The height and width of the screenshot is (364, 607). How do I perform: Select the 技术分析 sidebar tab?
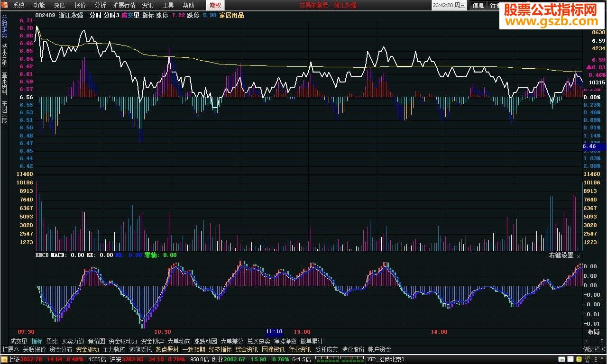coord(4,55)
